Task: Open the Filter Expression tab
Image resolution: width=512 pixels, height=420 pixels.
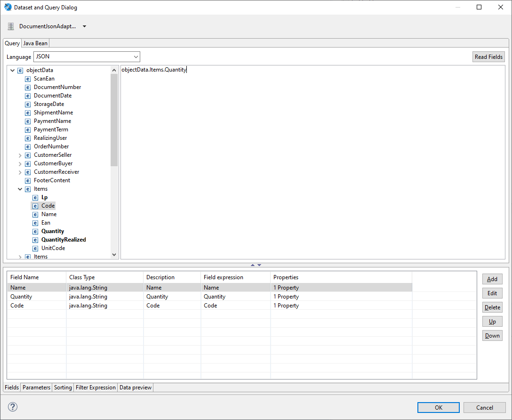Action: [x=96, y=388]
